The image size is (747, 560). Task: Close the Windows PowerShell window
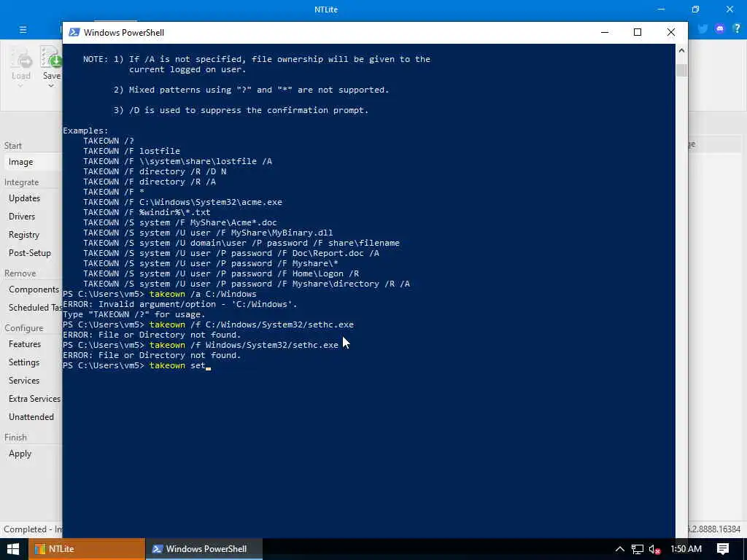pyautogui.click(x=671, y=32)
